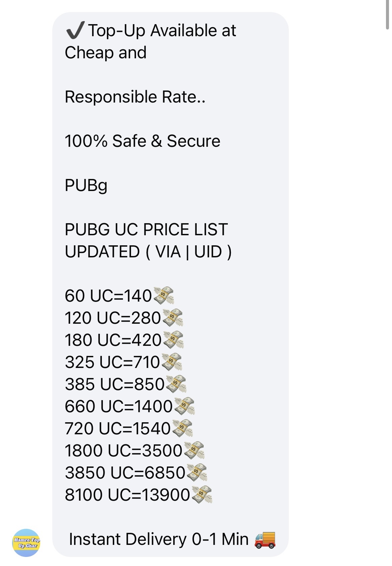Open the Hamro Top Up Ghar profile avatar
The height and width of the screenshot is (566, 392).
(x=26, y=543)
